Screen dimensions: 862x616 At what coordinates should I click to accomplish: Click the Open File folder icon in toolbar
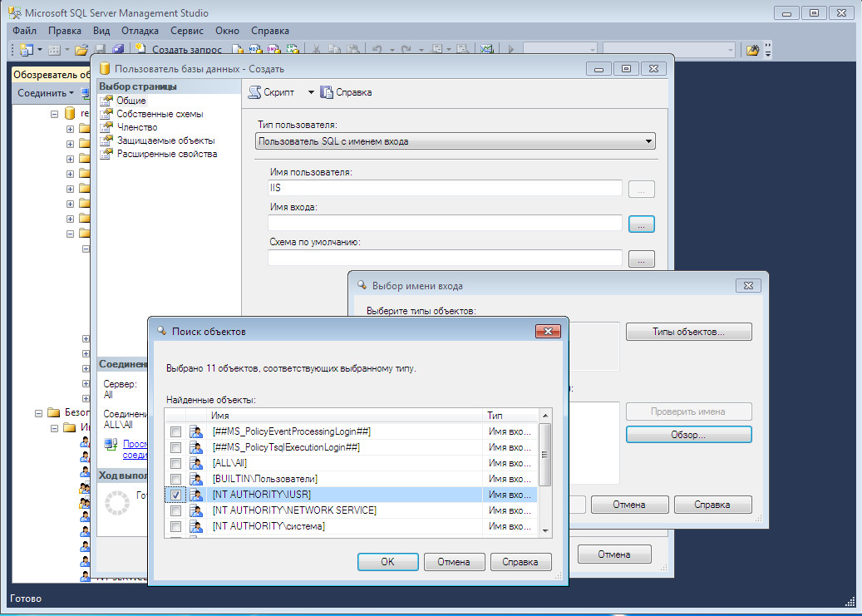[81, 50]
